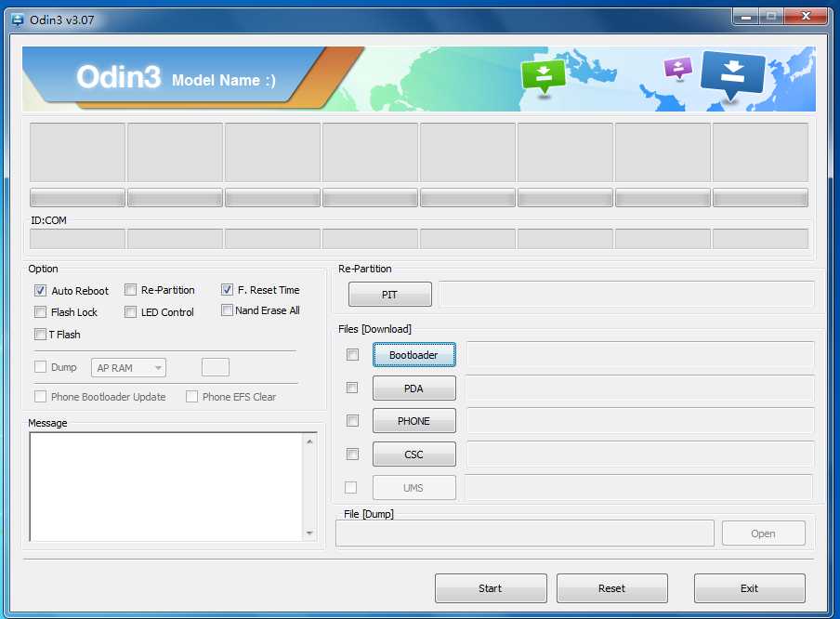840x619 pixels.
Task: Tick the checkbox beside Bootloader button
Action: click(352, 355)
